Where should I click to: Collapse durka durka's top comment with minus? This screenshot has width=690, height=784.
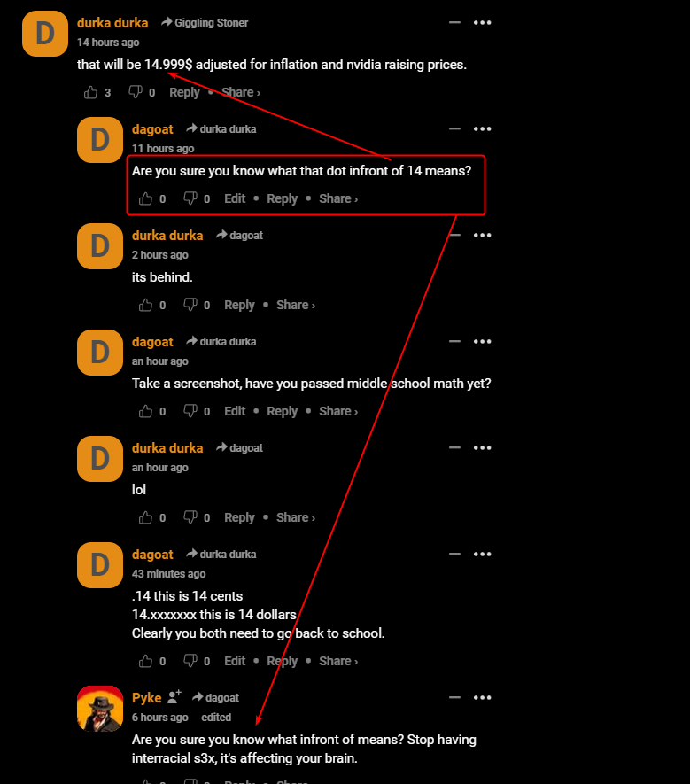454,22
